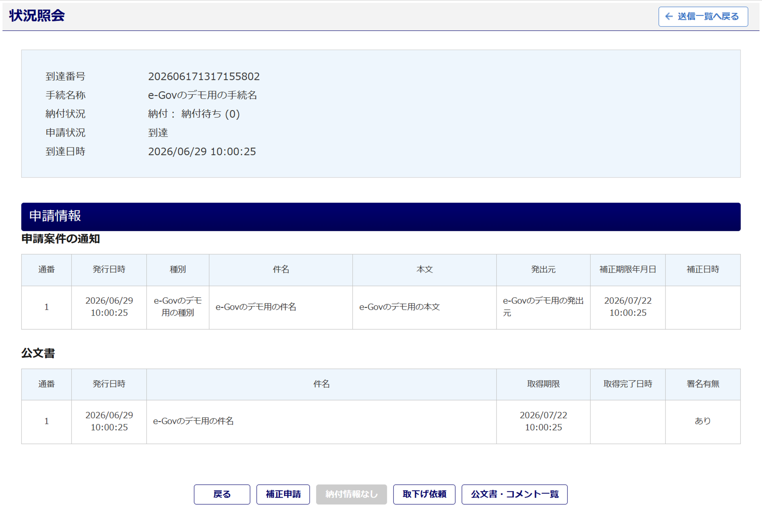Click 取下げ依頼 button
This screenshot has width=762, height=532.
424,494
